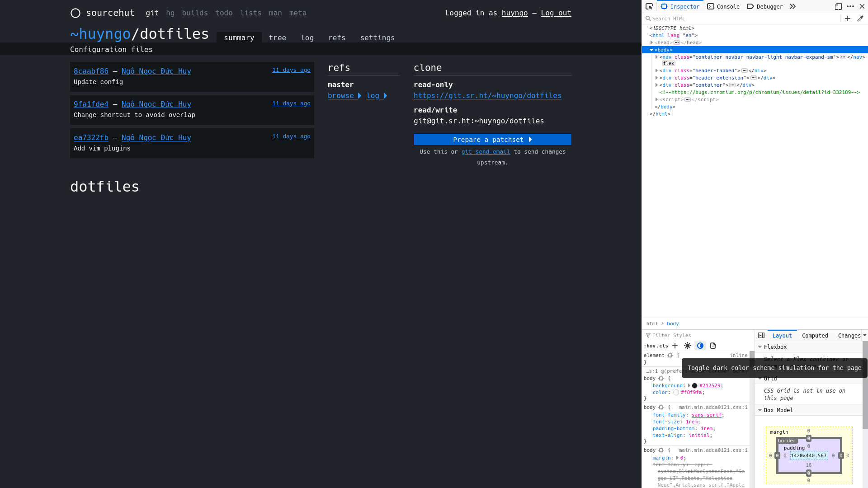Select html in the breadcrumb bar
Viewport: 868px width, 488px height.
pyautogui.click(x=652, y=324)
